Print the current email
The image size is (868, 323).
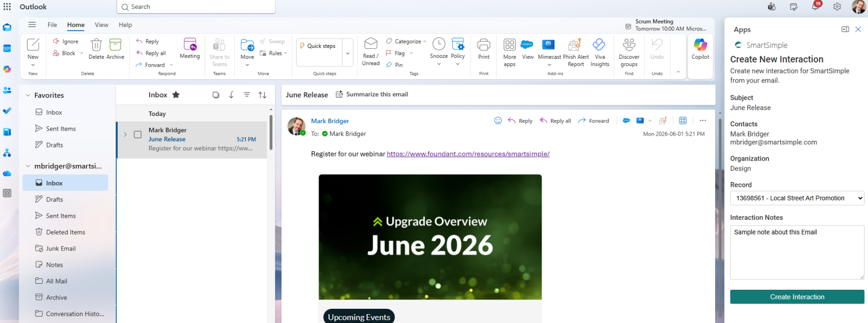484,45
